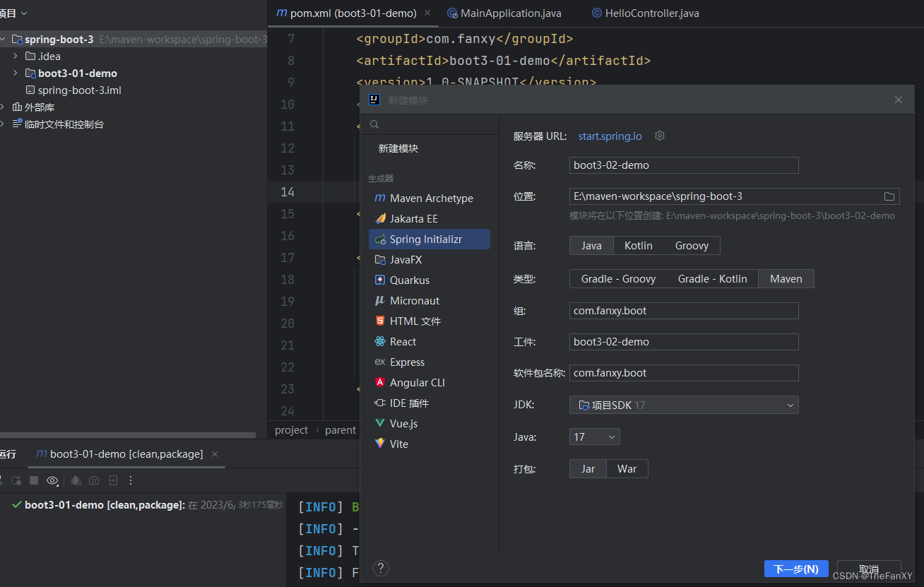Viewport: 924px width, 587px height.
Task: Click the folder browse icon in location field
Action: pos(889,196)
